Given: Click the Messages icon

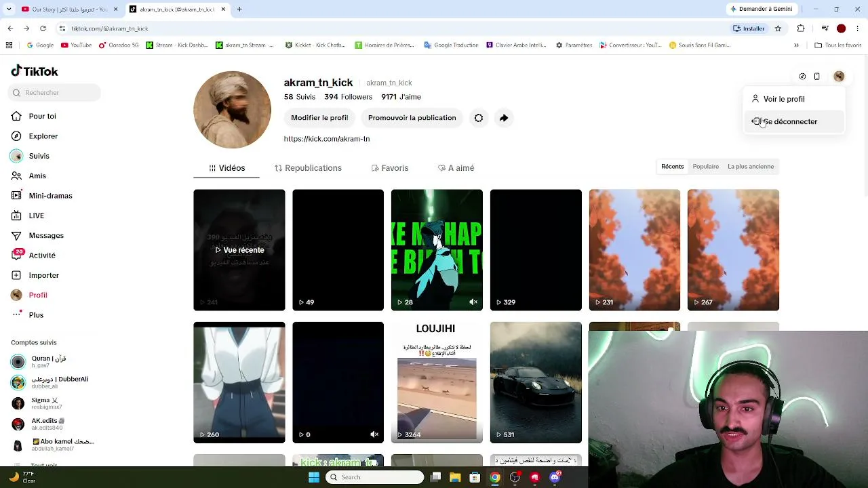Looking at the screenshot, I should (x=16, y=235).
